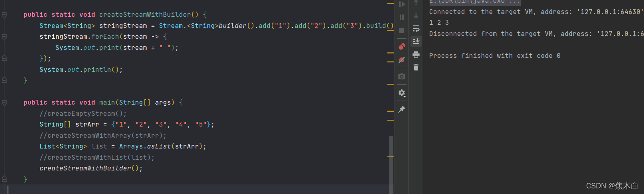644x194 pixels.
Task: Open View Breakpoints red circles icon
Action: (x=402, y=47)
